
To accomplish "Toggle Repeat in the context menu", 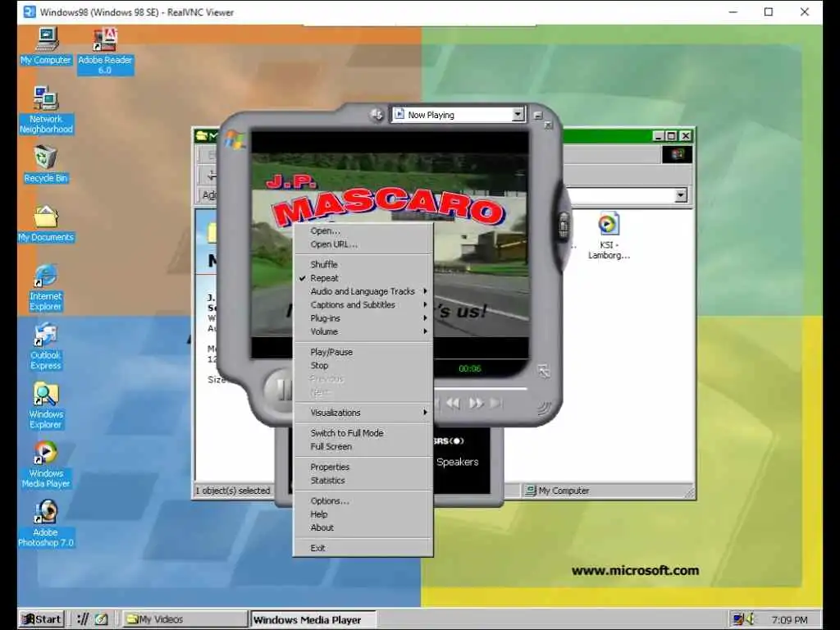I will point(363,278).
